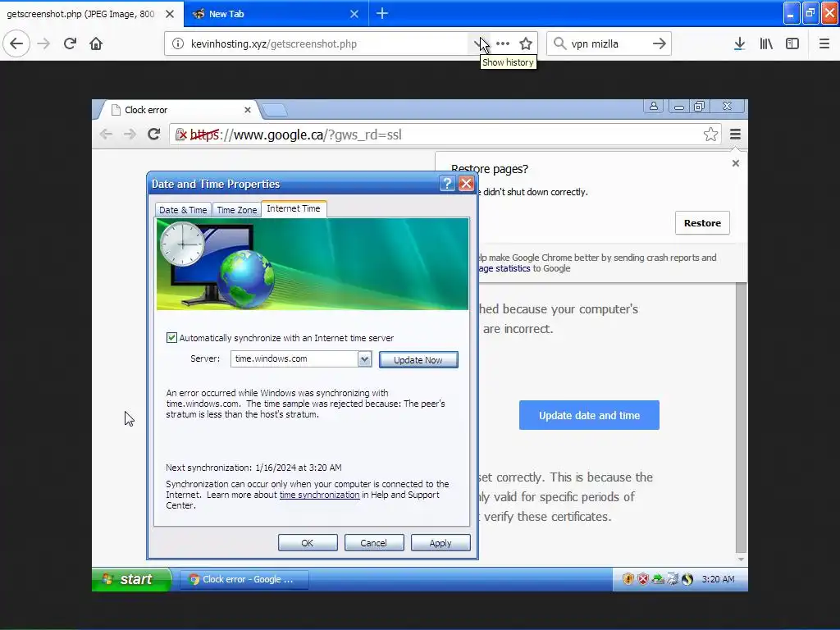Click Firefox forward navigation arrow

tap(44, 43)
